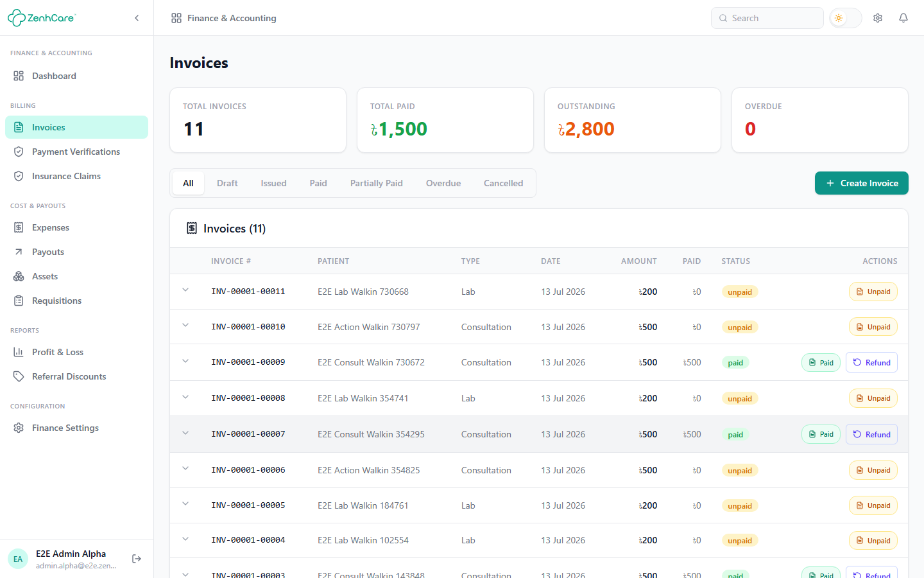Open Expenses page
This screenshot has height=578, width=924.
tap(77, 227)
